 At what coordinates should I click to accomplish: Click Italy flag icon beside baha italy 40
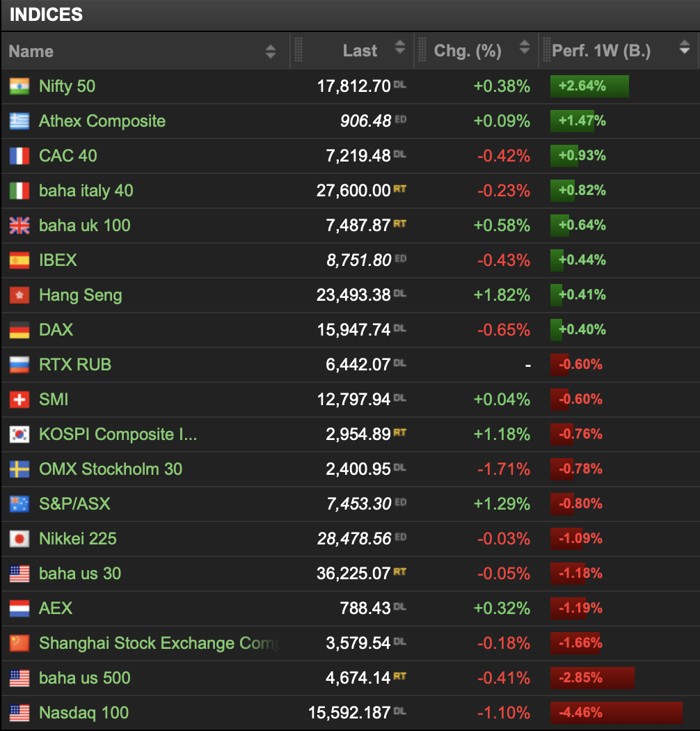19,191
